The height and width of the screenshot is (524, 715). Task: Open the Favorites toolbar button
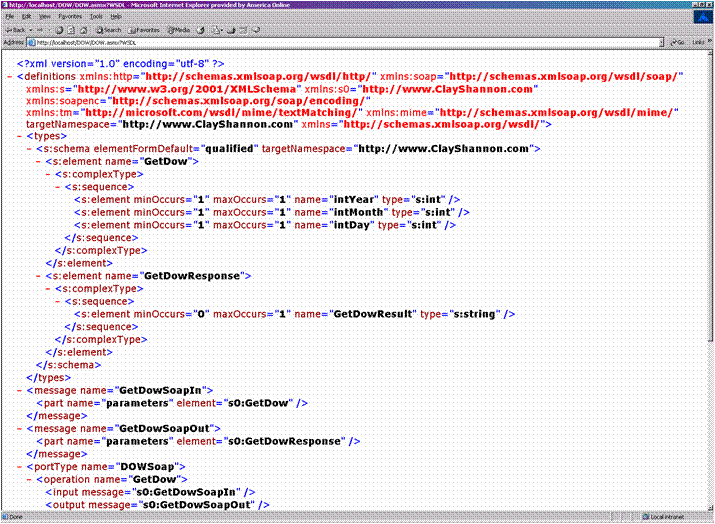pyautogui.click(x=144, y=30)
